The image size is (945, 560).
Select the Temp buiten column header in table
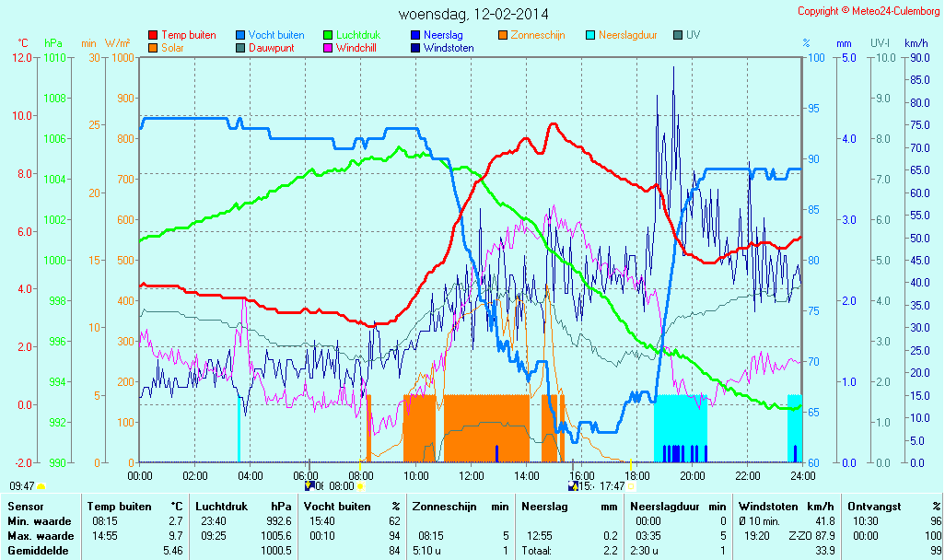click(120, 506)
